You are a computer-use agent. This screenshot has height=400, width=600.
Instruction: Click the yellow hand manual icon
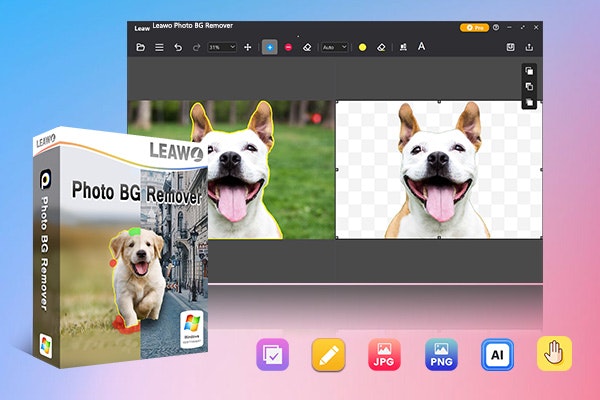(554, 354)
